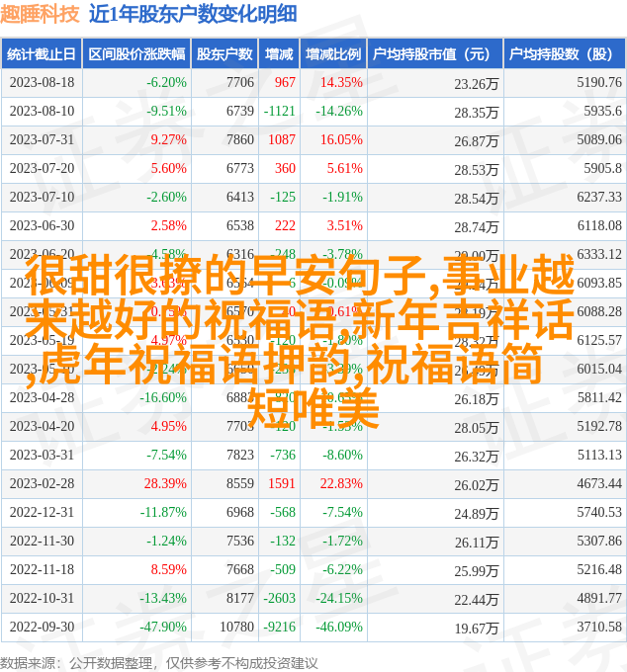Click the 股东户数 column header

(224, 54)
